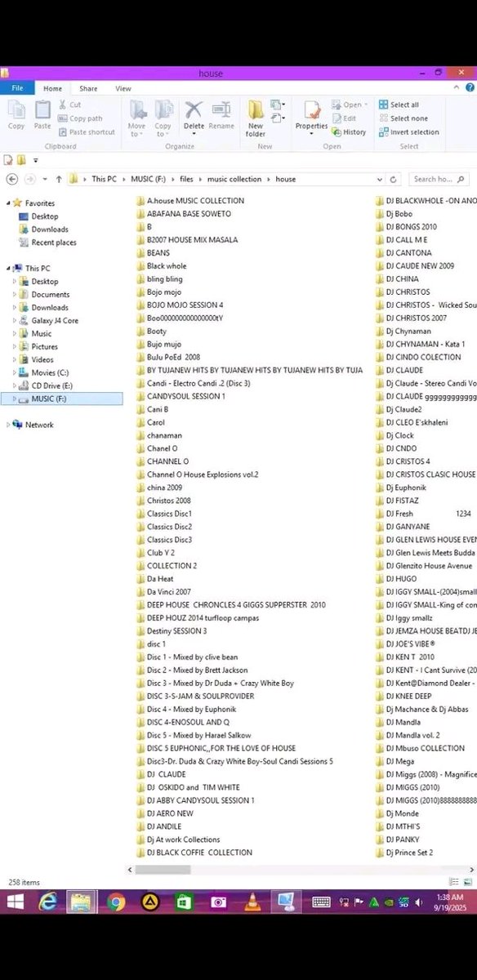
Task: Select Recent places under Favorites
Action: coord(54,243)
